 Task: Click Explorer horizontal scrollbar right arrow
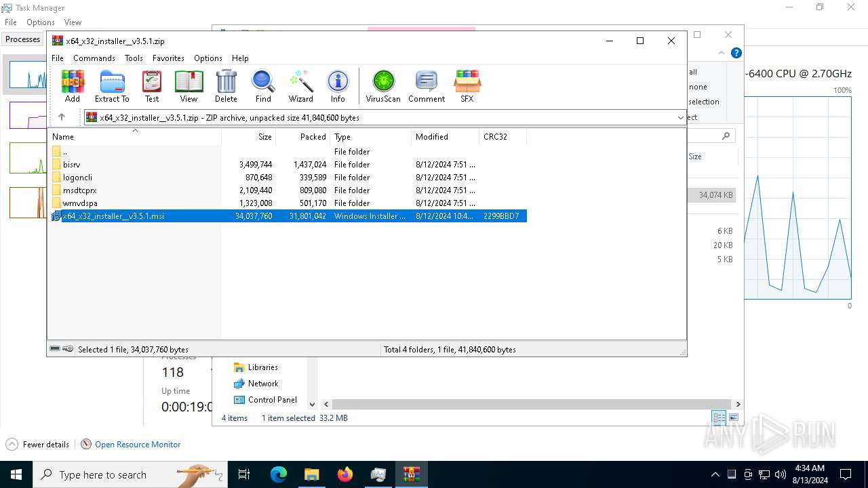coord(738,404)
